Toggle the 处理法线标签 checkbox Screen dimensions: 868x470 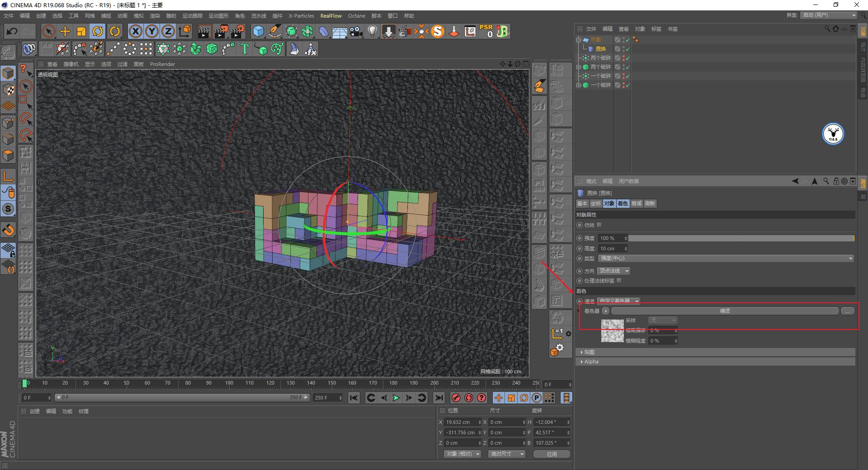click(x=619, y=280)
